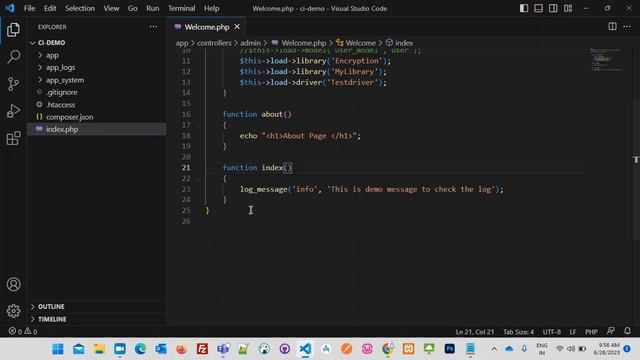
Task: Open Photoshop from taskbar
Action: (x=449, y=349)
